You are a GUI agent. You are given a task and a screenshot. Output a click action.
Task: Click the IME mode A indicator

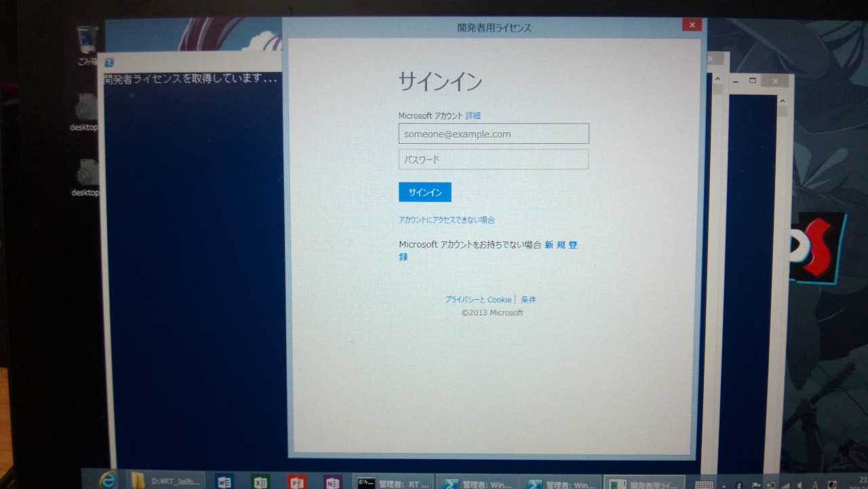815,486
